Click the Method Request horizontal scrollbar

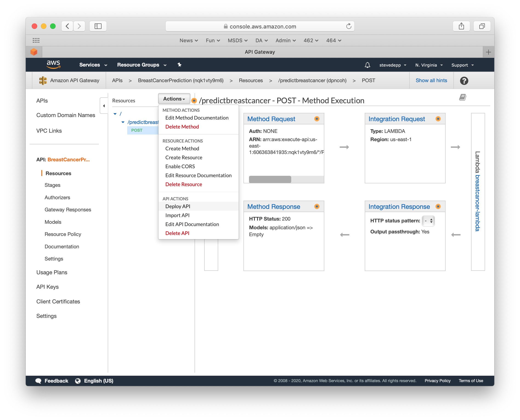coord(270,179)
